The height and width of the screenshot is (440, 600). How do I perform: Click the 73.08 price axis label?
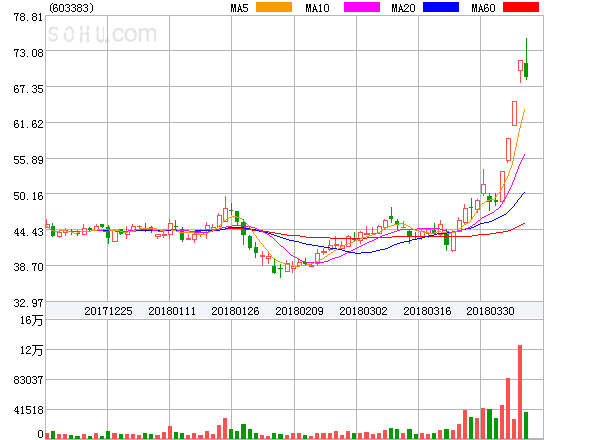point(28,53)
